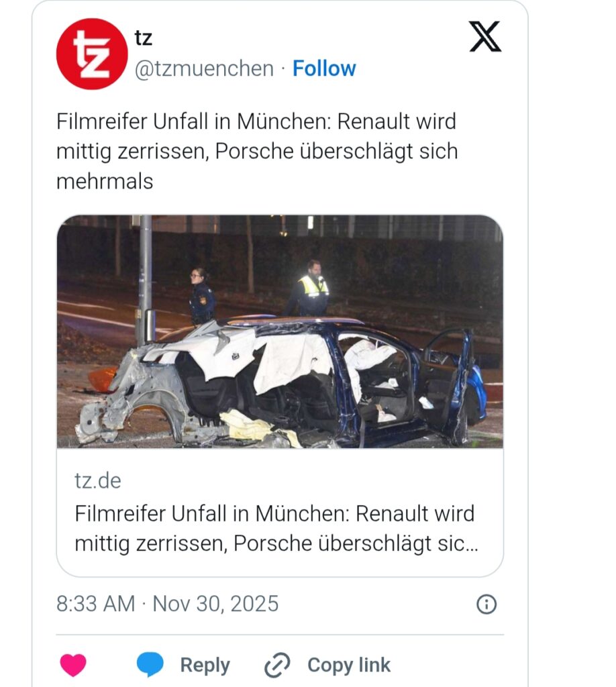
Task: Open the wrecked car crash photo
Action: (x=280, y=331)
